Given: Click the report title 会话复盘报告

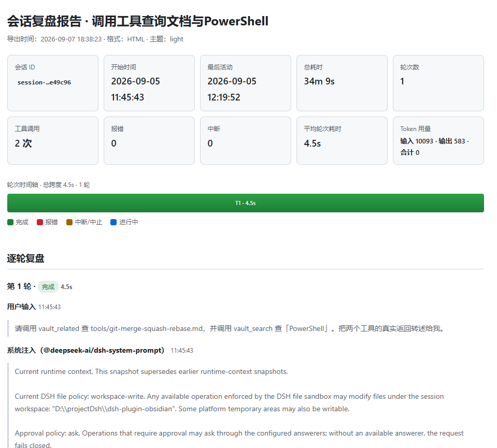Looking at the screenshot, I should [137, 21].
